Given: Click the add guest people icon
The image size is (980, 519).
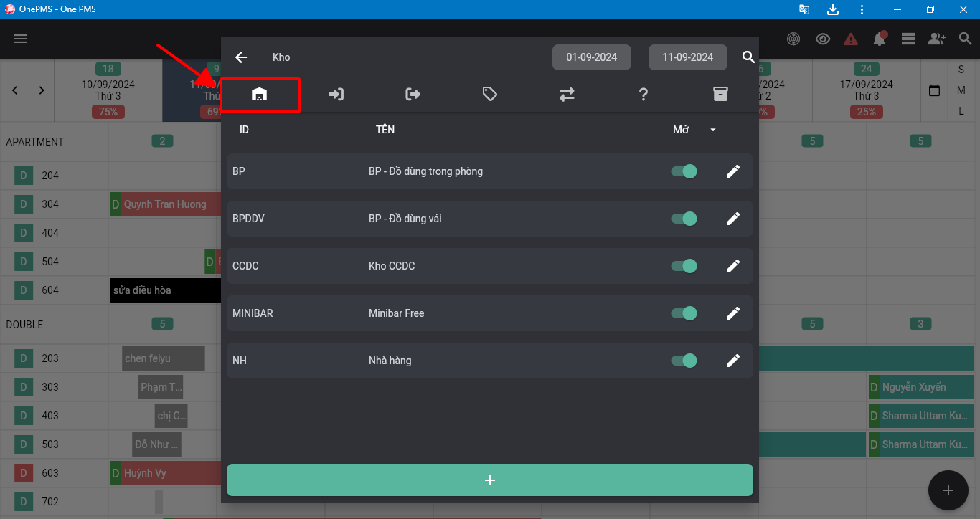Looking at the screenshot, I should tap(937, 39).
